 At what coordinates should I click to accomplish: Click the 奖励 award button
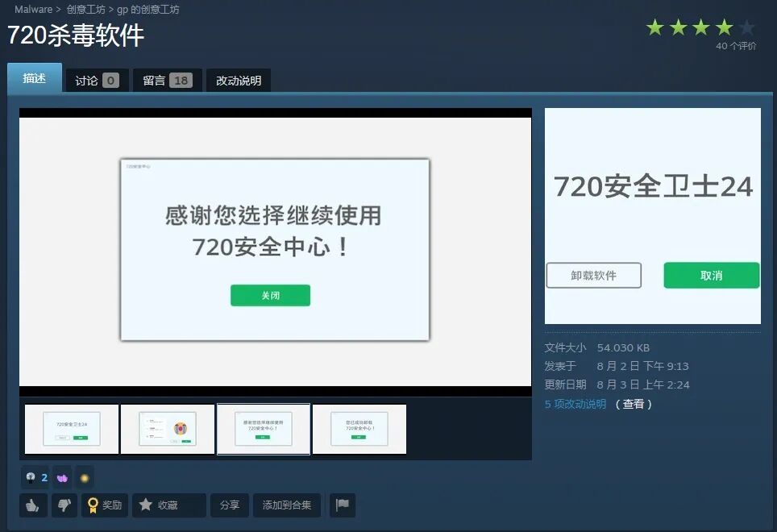click(x=105, y=505)
